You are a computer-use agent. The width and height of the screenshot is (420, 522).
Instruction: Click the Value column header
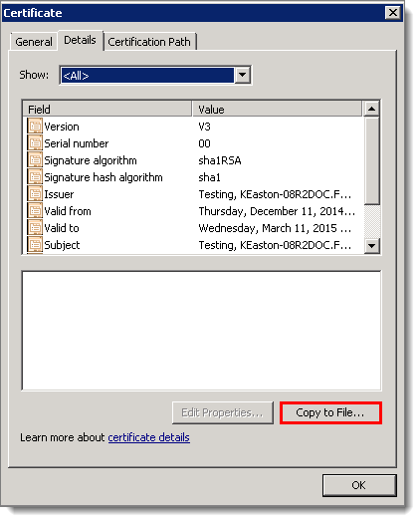click(277, 110)
